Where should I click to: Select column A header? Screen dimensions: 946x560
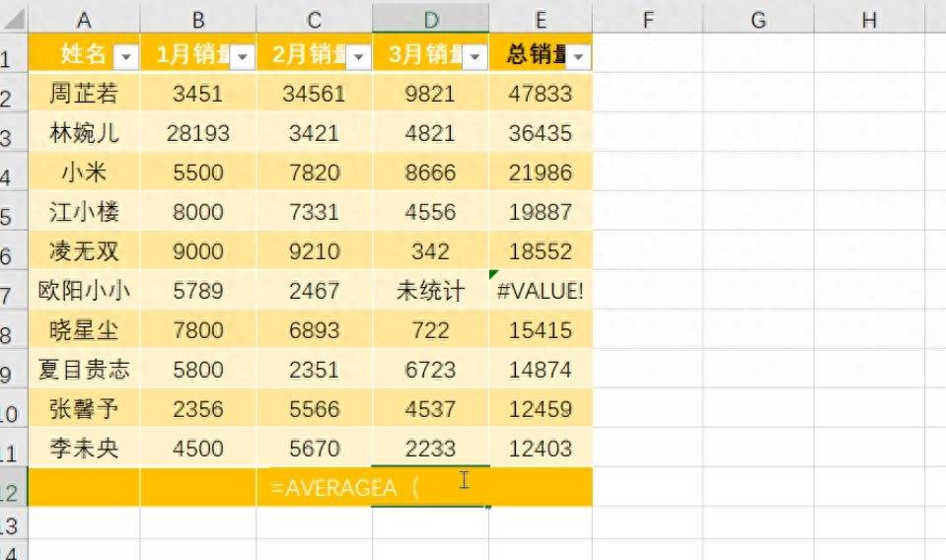84,20
